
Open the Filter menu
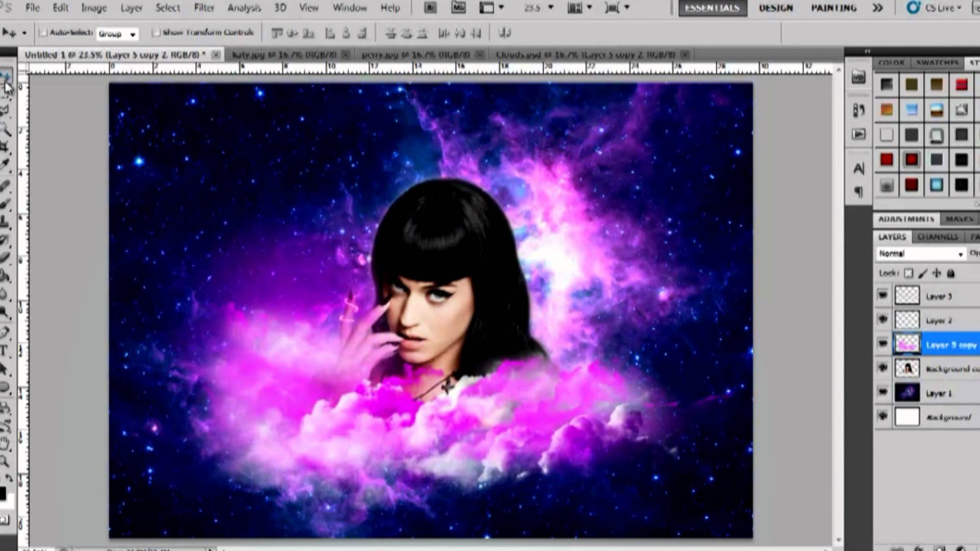(204, 8)
